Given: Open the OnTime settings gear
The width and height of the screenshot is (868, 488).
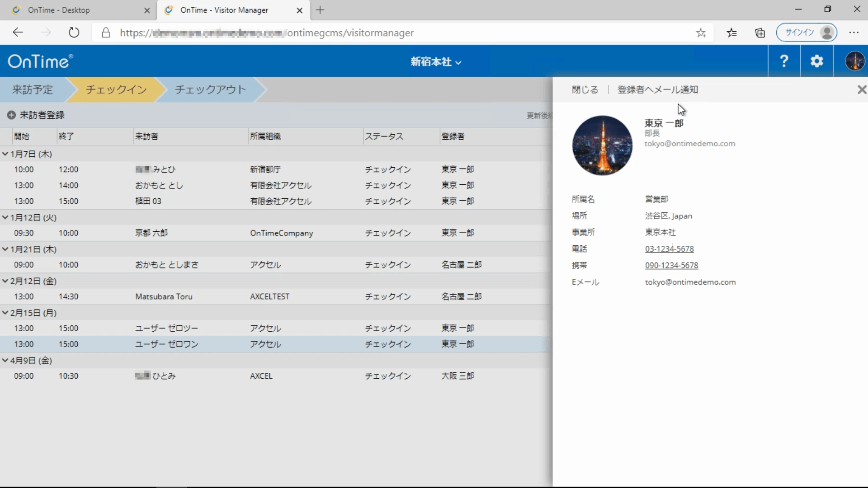Looking at the screenshot, I should pyautogui.click(x=816, y=61).
